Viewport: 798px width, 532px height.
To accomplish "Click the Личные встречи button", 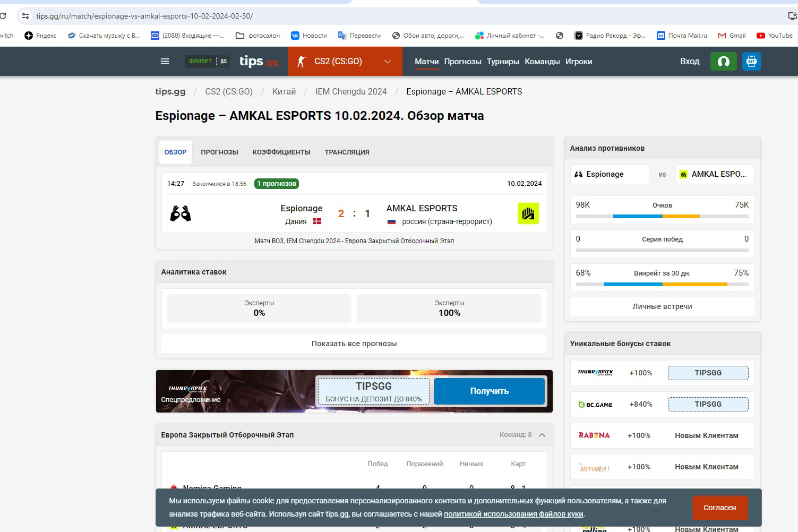I will tap(662, 306).
